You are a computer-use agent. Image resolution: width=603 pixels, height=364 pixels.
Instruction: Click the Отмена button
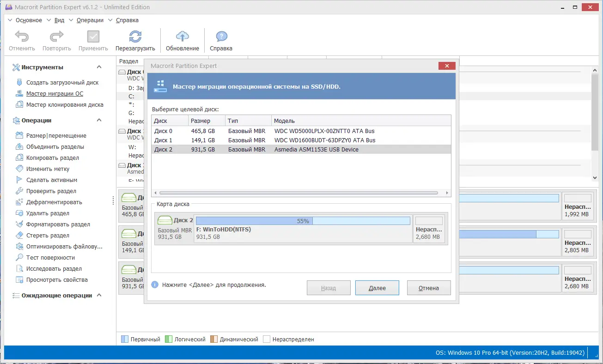(429, 288)
